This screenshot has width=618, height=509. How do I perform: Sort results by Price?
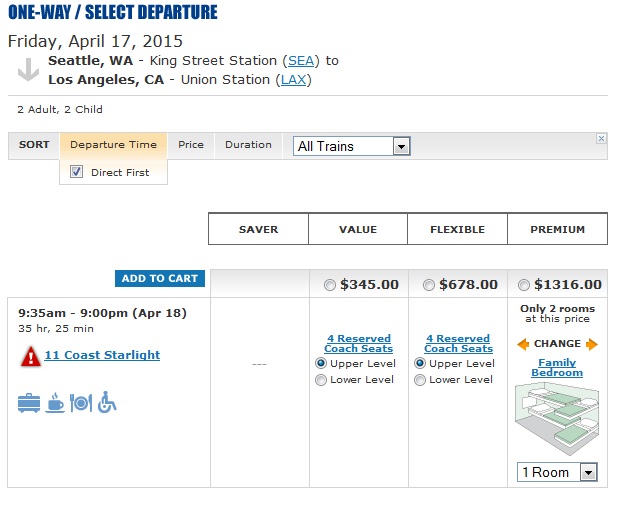[x=191, y=145]
